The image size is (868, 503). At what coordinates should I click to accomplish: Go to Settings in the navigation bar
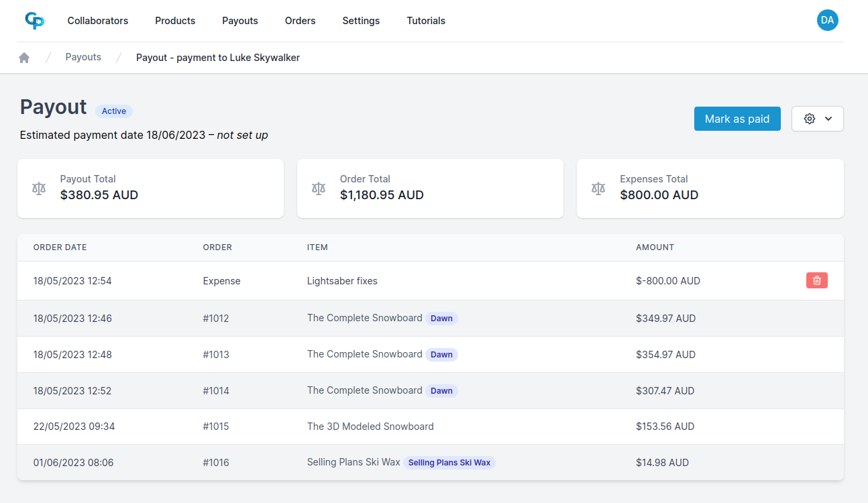click(x=361, y=21)
